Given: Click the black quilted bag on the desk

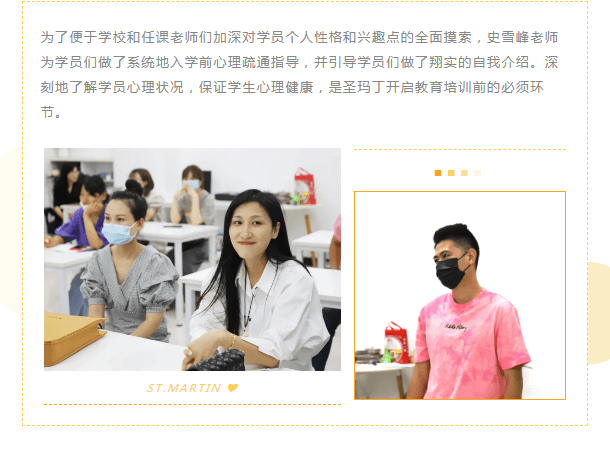Looking at the screenshot, I should point(217,361).
